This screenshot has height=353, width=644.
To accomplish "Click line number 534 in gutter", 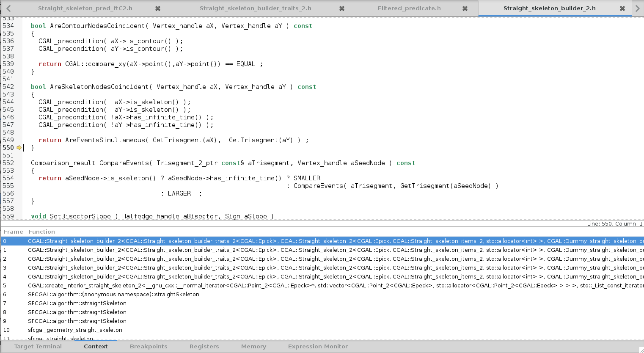I will click(x=8, y=26).
